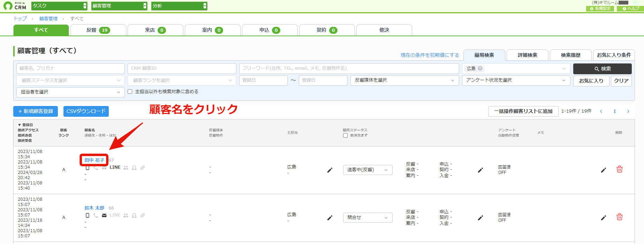Screen dimensions: 644x244
Task: Expand 担当者を選択 dropdown
Action: click(70, 92)
